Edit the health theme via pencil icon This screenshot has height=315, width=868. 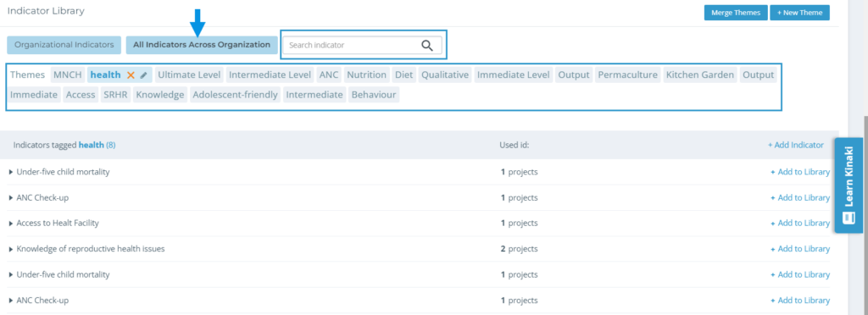(x=143, y=75)
